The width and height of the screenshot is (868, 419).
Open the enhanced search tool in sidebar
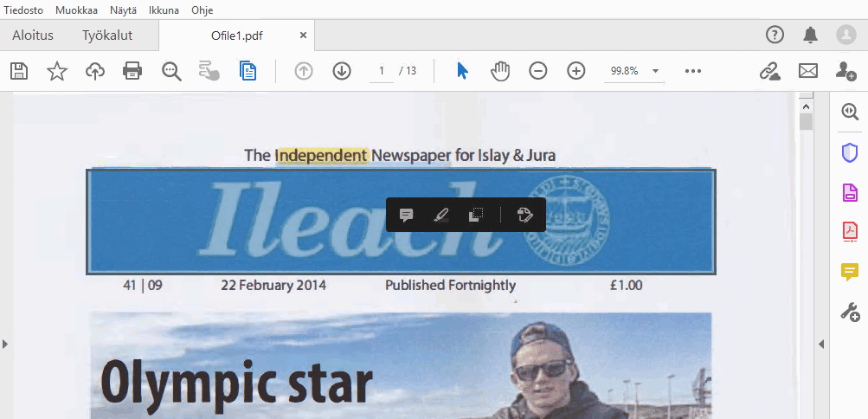pyautogui.click(x=849, y=112)
